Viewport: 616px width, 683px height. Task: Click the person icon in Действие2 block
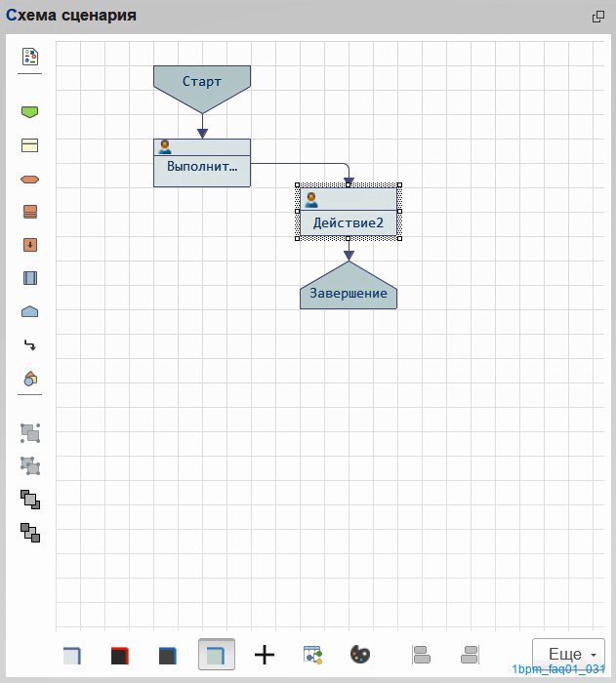pyautogui.click(x=311, y=200)
